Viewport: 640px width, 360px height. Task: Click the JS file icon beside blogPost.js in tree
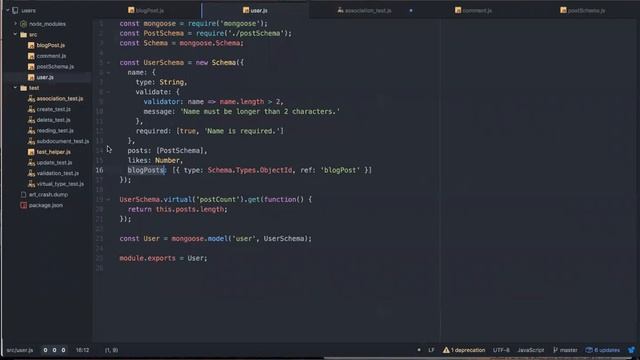[31, 45]
